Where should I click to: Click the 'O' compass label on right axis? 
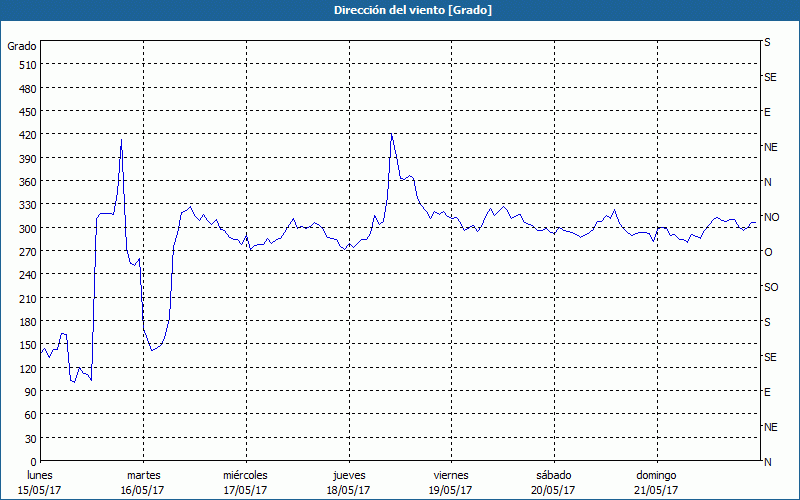(x=768, y=252)
